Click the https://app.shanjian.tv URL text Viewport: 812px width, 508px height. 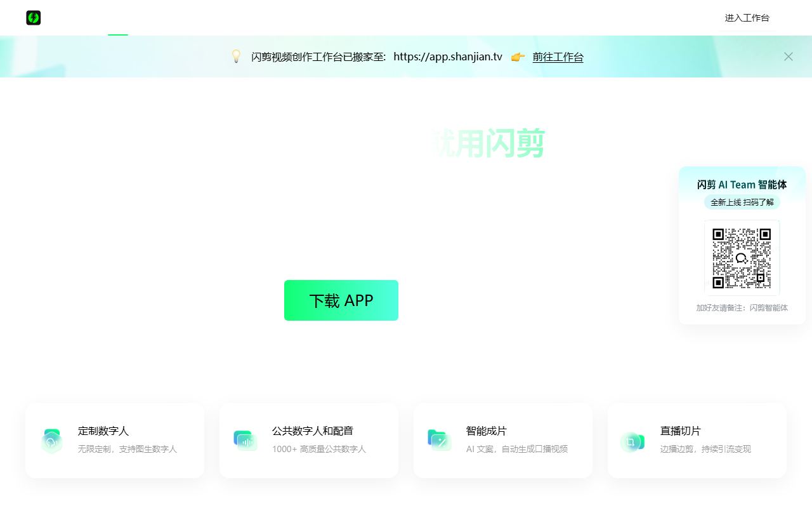pyautogui.click(x=448, y=57)
